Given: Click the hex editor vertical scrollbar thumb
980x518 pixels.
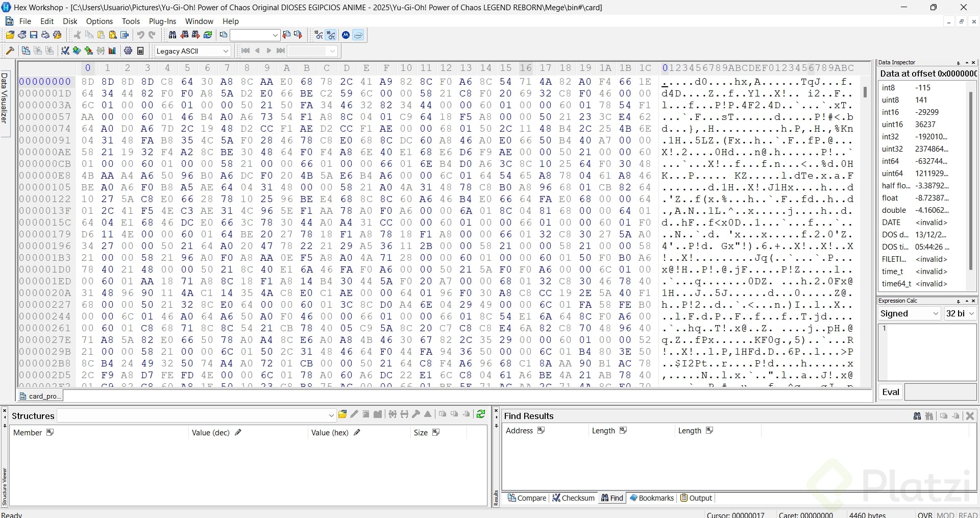Looking at the screenshot, I should [x=865, y=92].
